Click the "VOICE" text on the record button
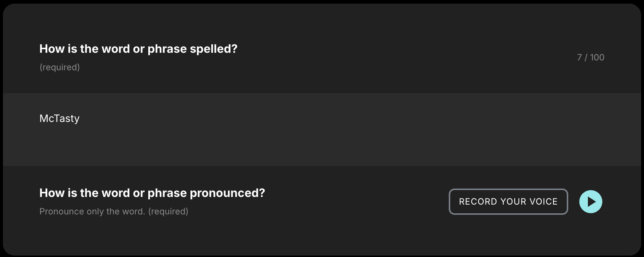 tap(543, 202)
